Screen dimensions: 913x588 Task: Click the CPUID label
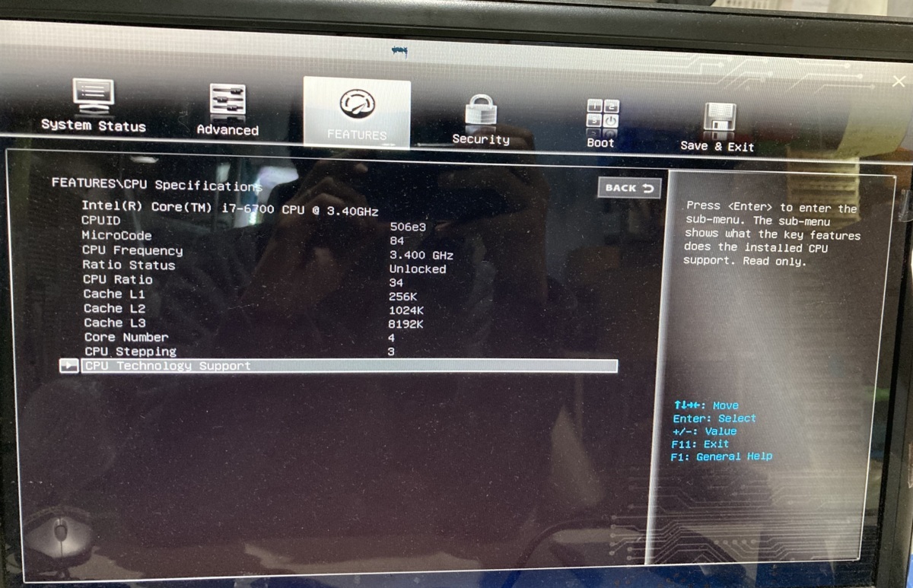tap(101, 221)
